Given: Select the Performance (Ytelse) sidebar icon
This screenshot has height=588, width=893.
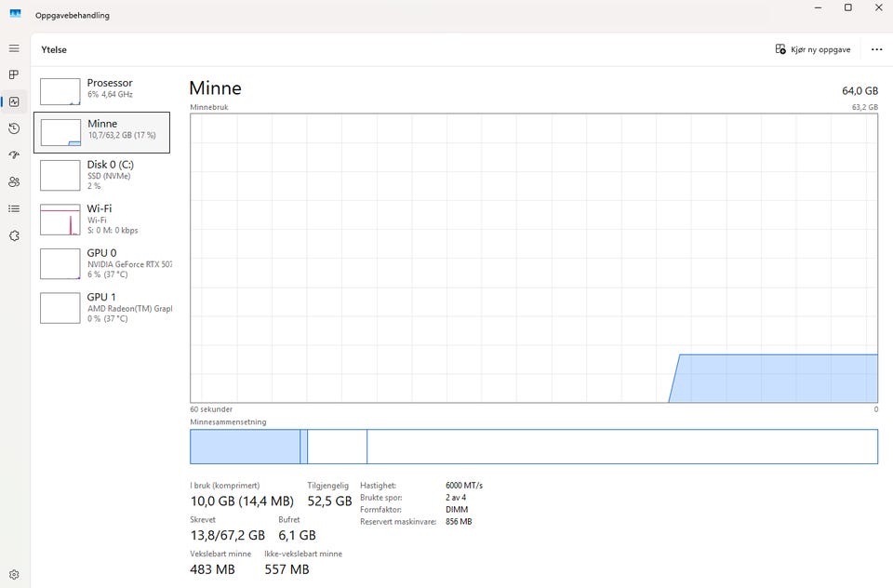Looking at the screenshot, I should tap(14, 101).
